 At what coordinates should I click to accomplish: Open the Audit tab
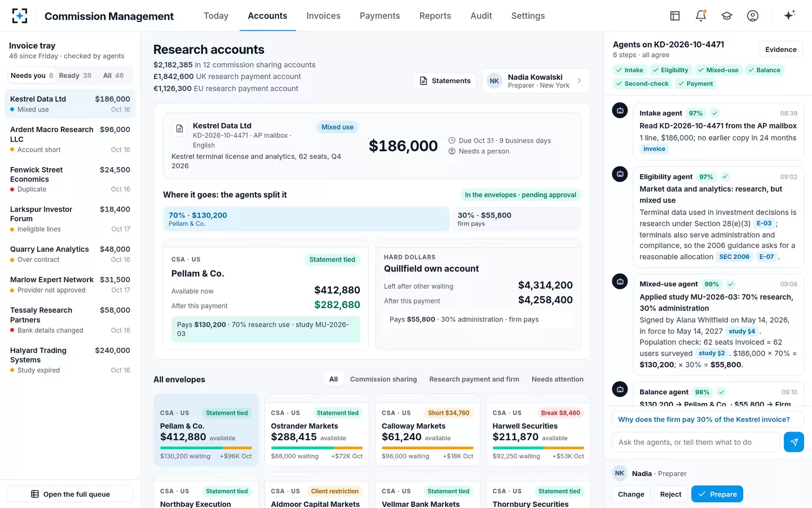(x=481, y=16)
